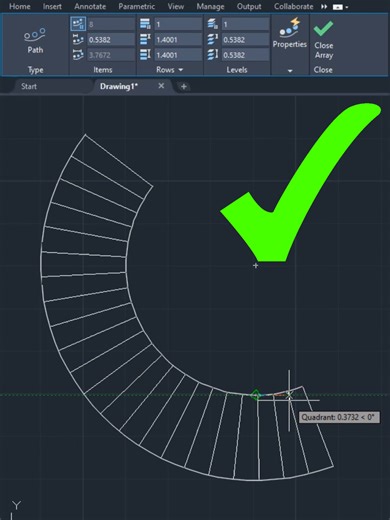Viewport: 390px width, 520px height.
Task: Click Close Array green checkmark
Action: tap(323, 28)
